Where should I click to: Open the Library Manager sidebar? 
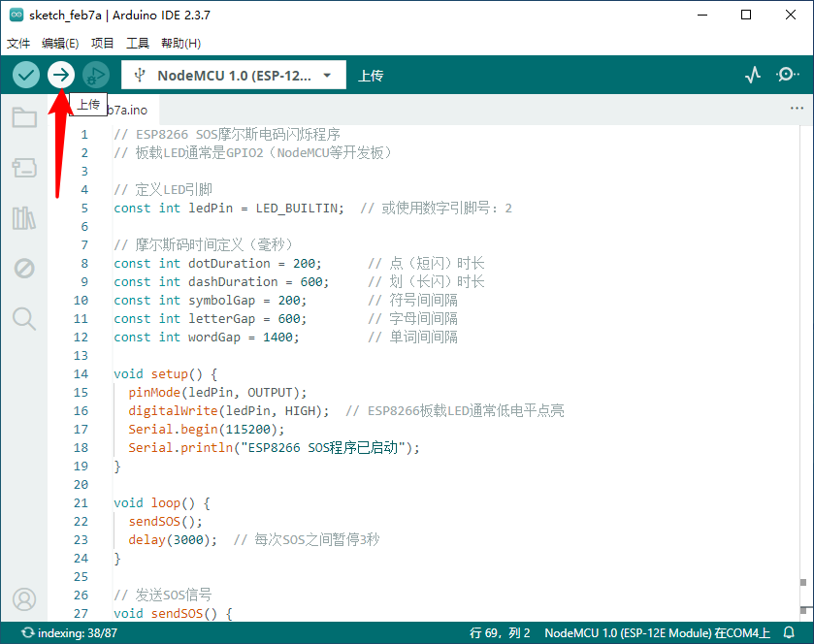pos(24,218)
